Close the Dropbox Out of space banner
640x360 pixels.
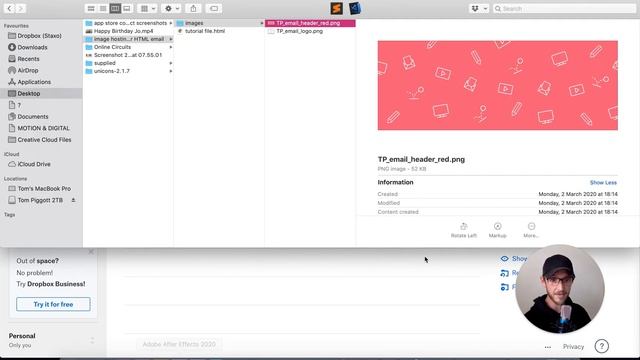pos(91,252)
